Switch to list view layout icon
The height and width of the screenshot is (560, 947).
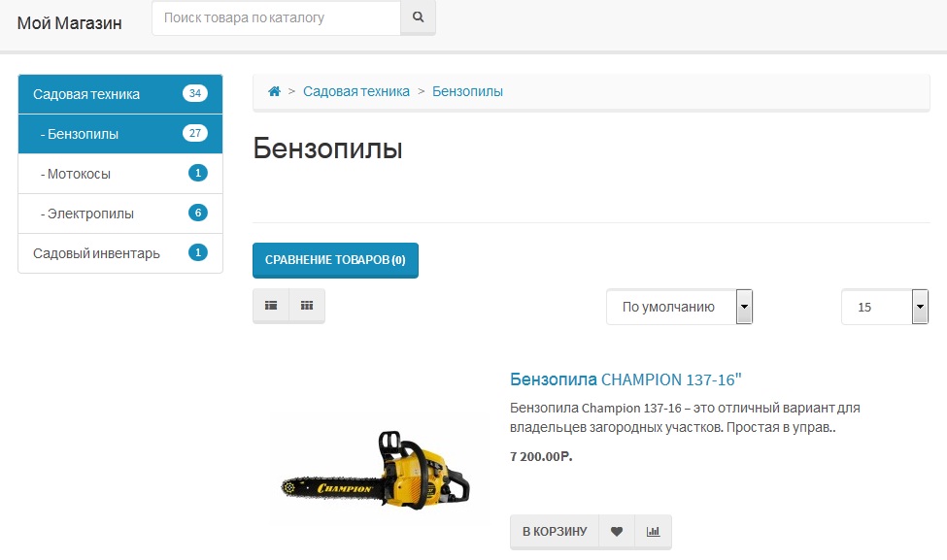(271, 306)
